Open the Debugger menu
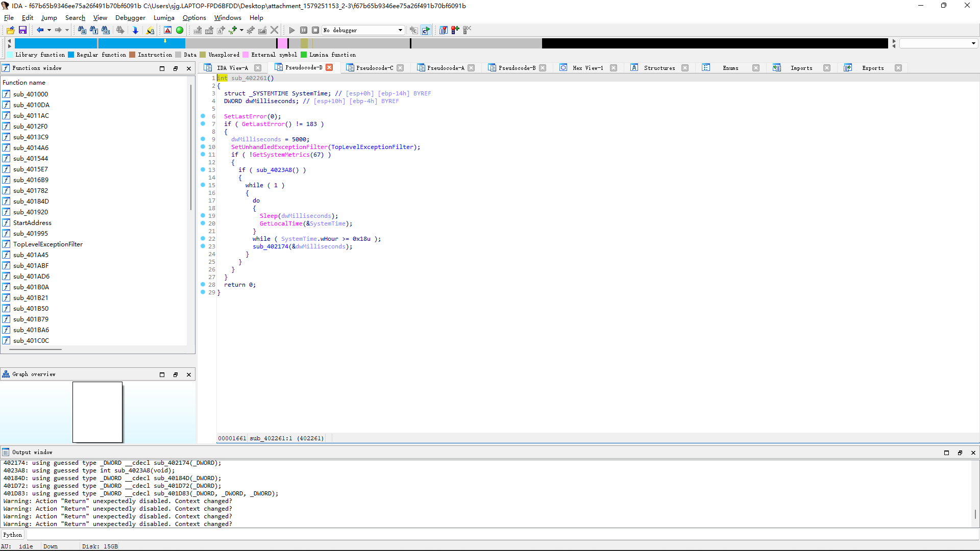The image size is (980, 551). click(130, 18)
